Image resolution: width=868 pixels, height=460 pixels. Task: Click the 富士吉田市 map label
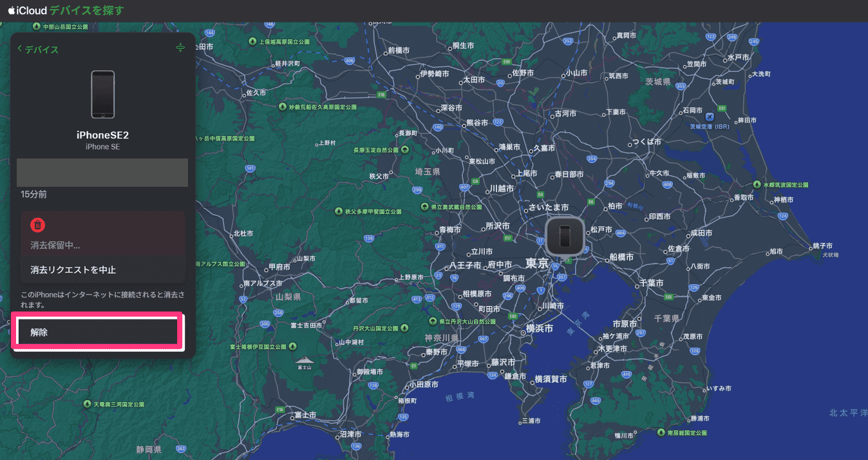[x=305, y=325]
